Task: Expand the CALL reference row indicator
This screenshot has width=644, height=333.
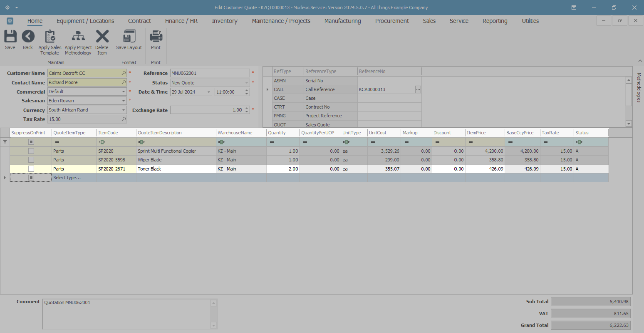Action: click(267, 89)
